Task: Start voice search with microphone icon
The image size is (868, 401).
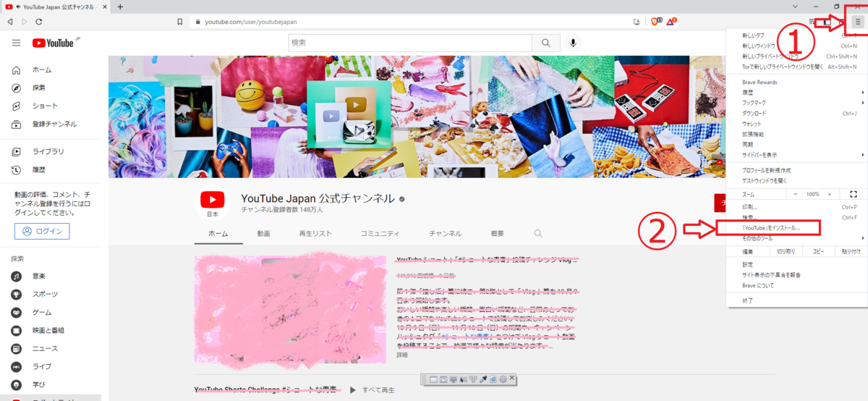Action: [x=574, y=43]
